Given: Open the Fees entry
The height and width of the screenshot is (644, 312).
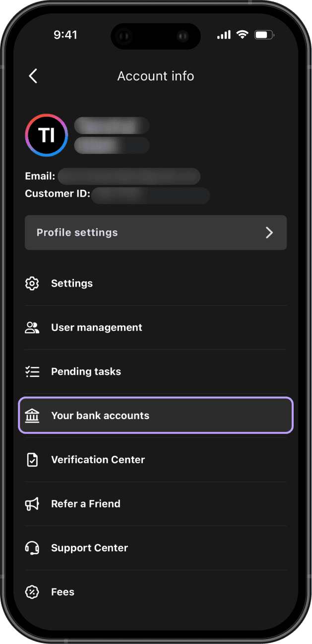Looking at the screenshot, I should click(x=156, y=592).
